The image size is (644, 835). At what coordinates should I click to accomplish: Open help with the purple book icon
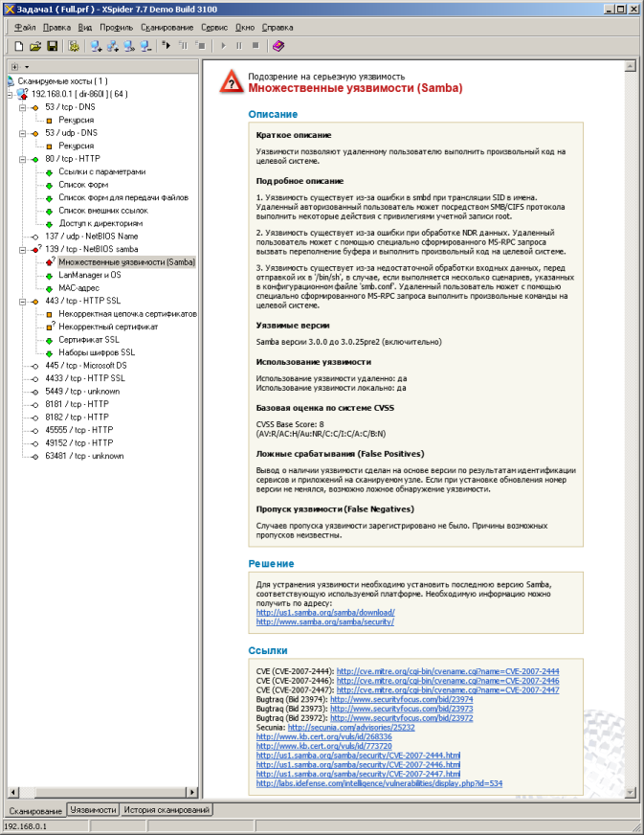pyautogui.click(x=278, y=46)
